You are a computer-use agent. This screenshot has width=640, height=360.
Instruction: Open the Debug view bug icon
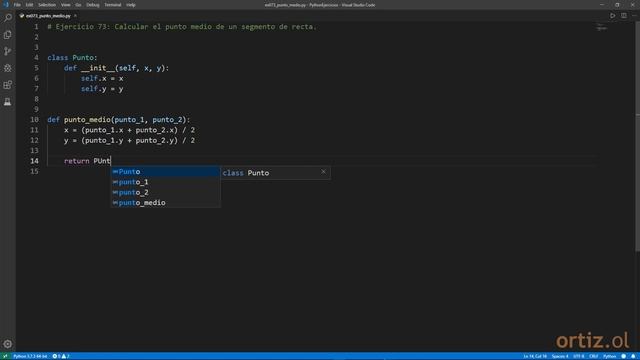point(8,68)
